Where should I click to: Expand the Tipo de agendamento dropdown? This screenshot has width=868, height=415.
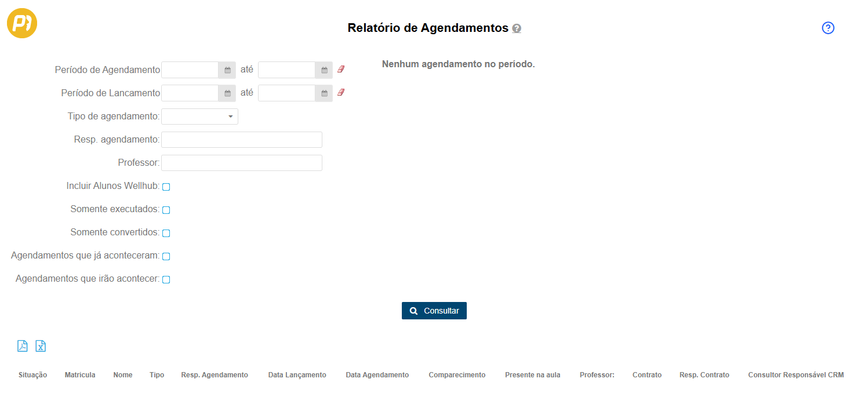tap(199, 117)
